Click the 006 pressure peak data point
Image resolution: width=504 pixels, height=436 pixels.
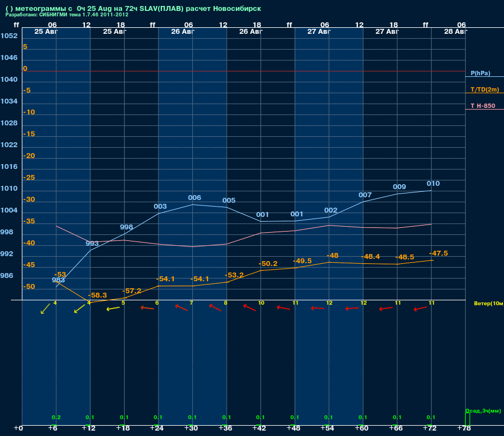pyautogui.click(x=195, y=198)
